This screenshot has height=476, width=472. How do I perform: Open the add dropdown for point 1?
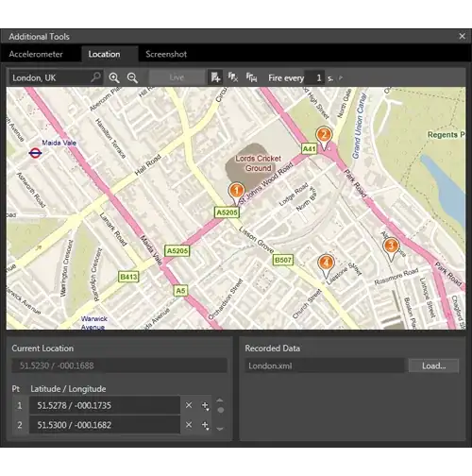[x=205, y=406]
